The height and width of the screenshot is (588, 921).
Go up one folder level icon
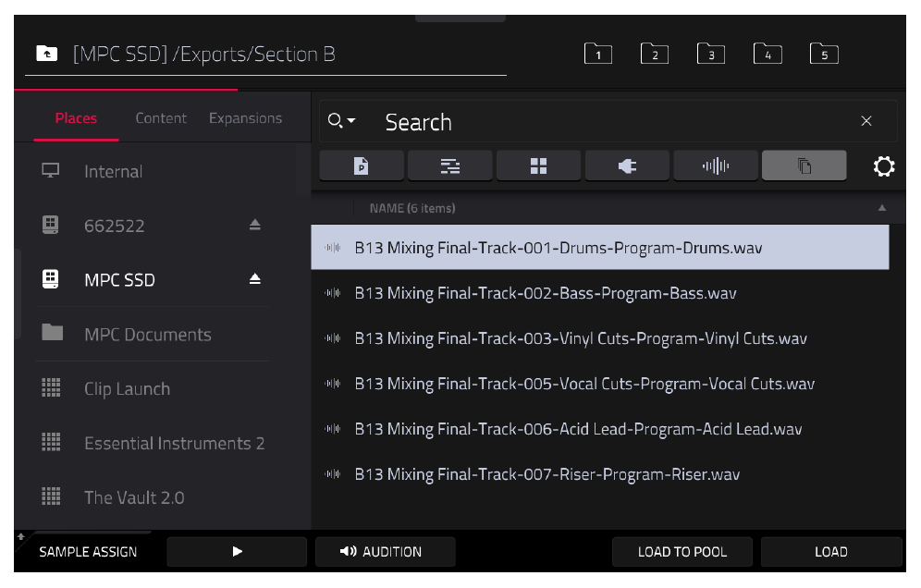(47, 54)
